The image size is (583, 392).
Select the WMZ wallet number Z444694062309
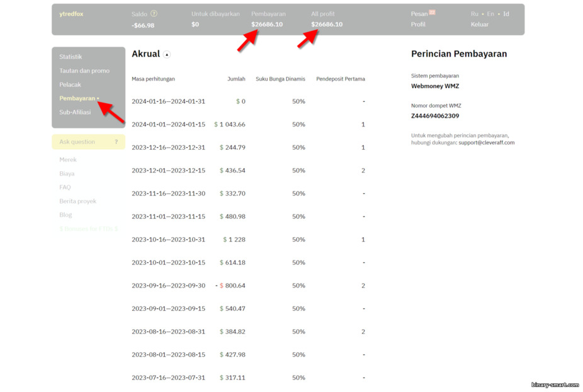click(435, 116)
